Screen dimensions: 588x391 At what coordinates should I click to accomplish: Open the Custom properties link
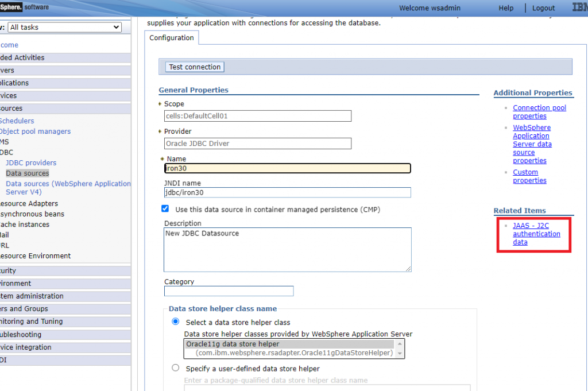[529, 176]
